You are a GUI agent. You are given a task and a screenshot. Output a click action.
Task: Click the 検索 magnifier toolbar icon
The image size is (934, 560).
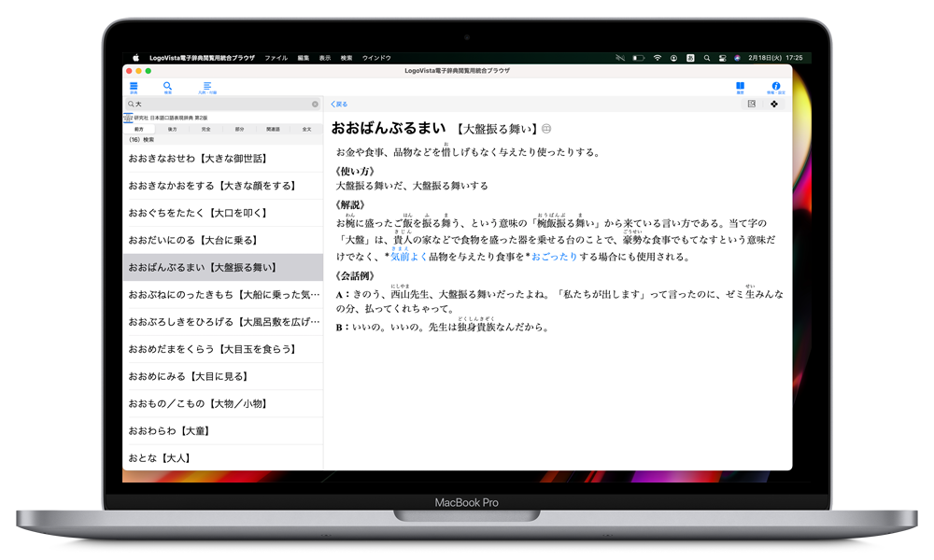[x=167, y=88]
